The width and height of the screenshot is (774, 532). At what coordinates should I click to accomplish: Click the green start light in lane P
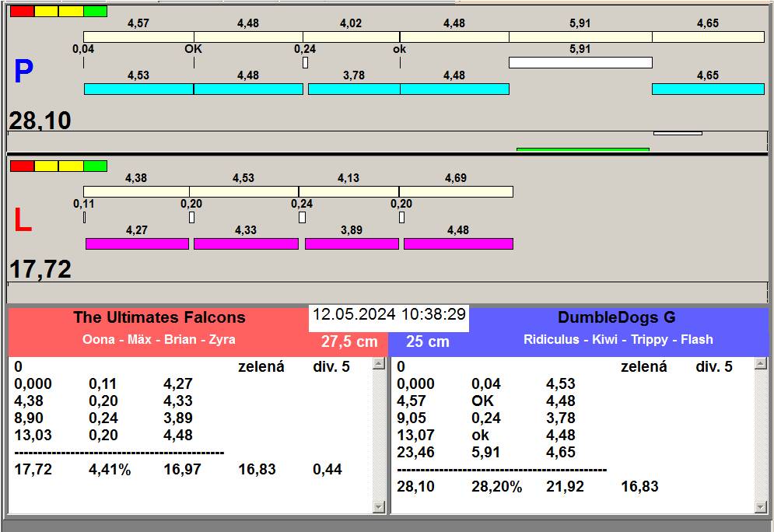pyautogui.click(x=95, y=11)
